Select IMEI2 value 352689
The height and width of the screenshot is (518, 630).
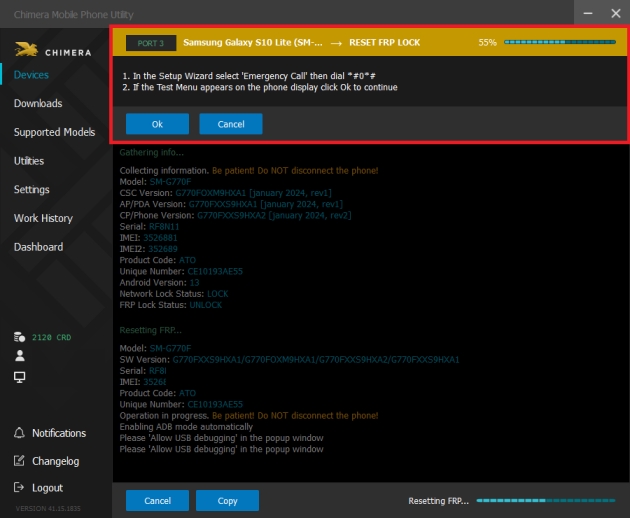pos(163,249)
